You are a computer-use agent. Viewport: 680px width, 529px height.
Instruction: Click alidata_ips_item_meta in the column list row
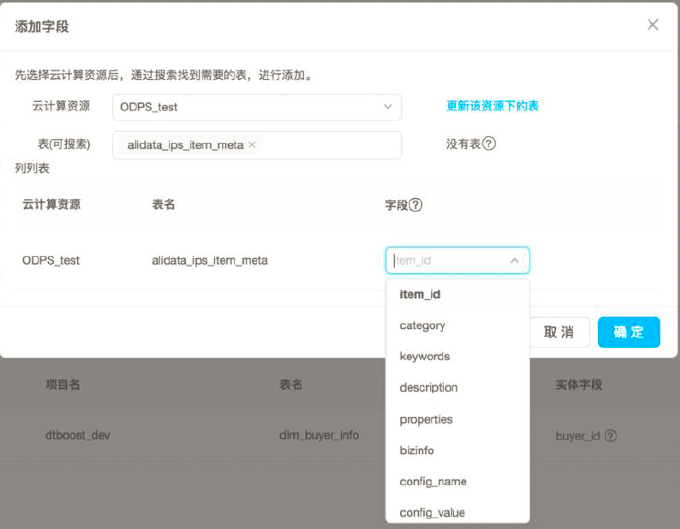(x=209, y=261)
